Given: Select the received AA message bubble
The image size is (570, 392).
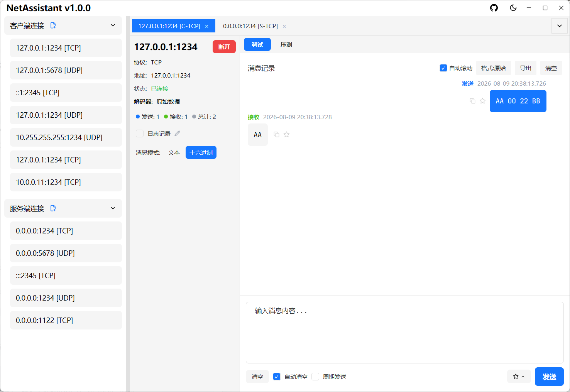Looking at the screenshot, I should (258, 135).
